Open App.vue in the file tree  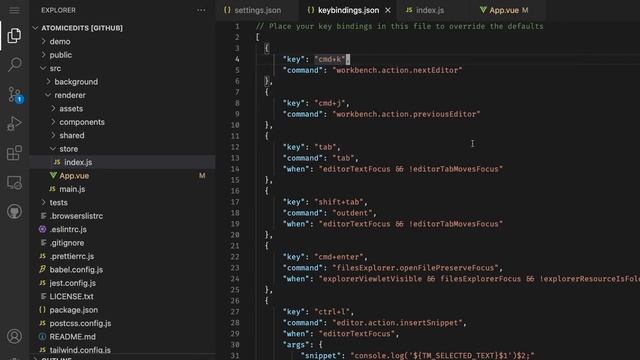122,176
